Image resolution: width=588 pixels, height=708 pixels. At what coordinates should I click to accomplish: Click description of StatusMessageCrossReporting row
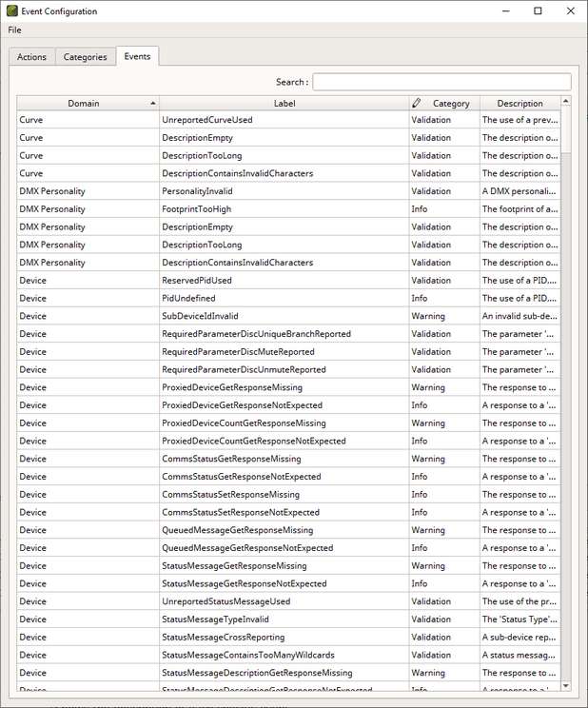point(519,638)
